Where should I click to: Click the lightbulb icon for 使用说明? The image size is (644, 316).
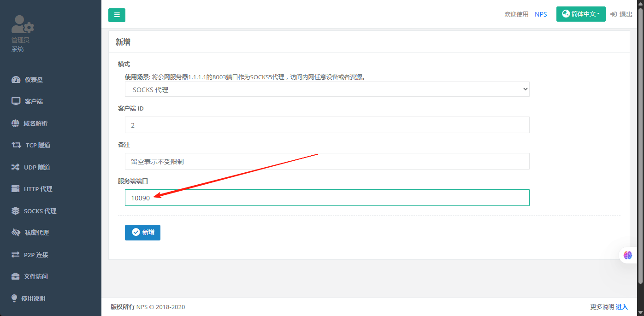[14, 298]
